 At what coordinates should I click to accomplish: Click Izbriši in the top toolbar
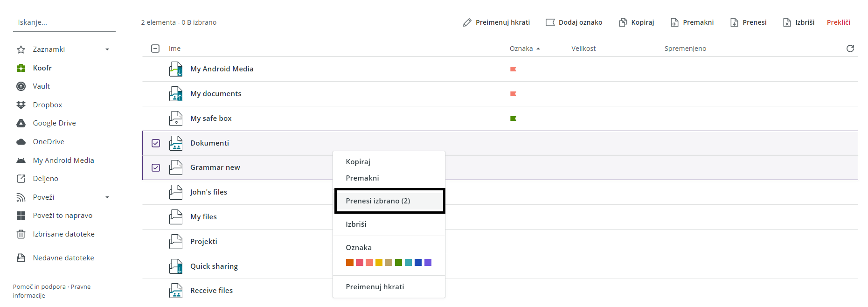pyautogui.click(x=799, y=22)
